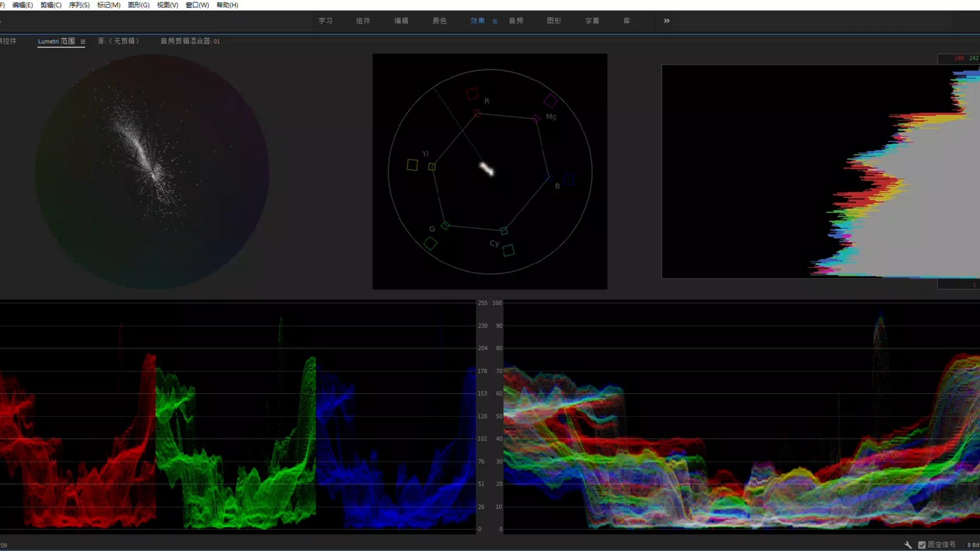
Task: Click the YUV vectorscope graticule
Action: click(489, 171)
